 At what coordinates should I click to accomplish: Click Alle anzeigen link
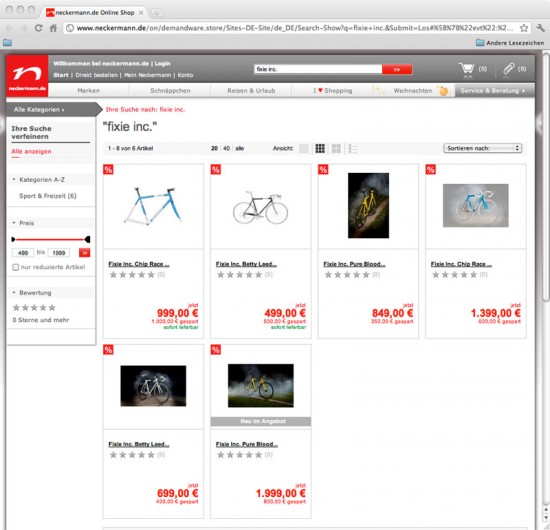point(31,152)
